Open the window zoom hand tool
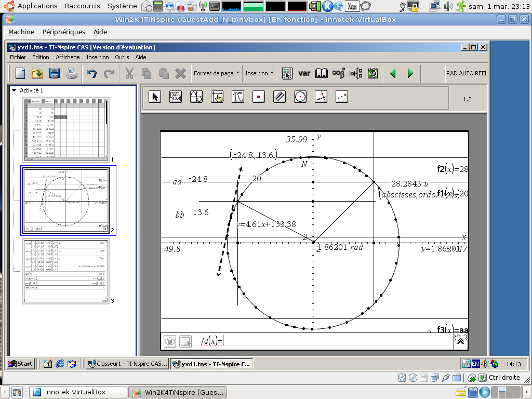The height and width of the screenshot is (399, 532). [x=217, y=97]
